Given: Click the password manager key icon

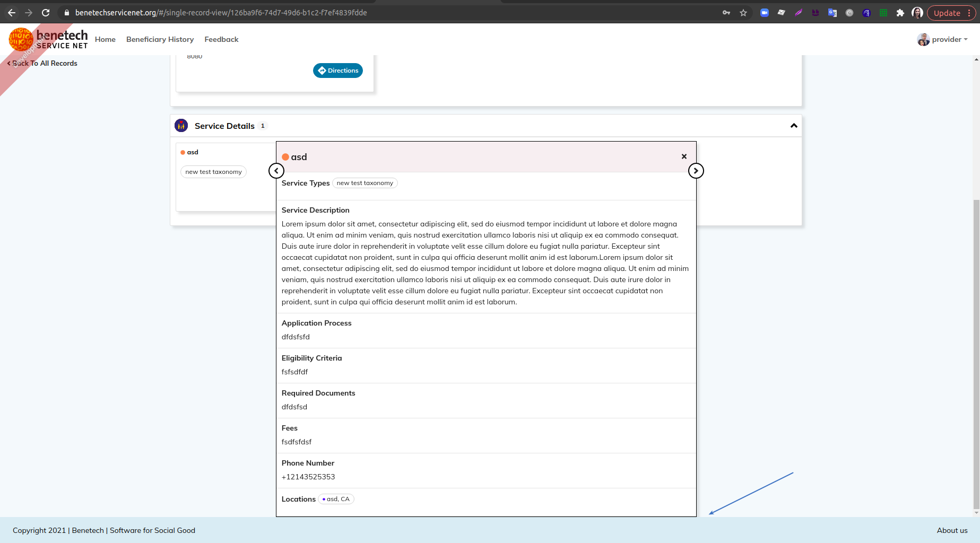Looking at the screenshot, I should (726, 12).
